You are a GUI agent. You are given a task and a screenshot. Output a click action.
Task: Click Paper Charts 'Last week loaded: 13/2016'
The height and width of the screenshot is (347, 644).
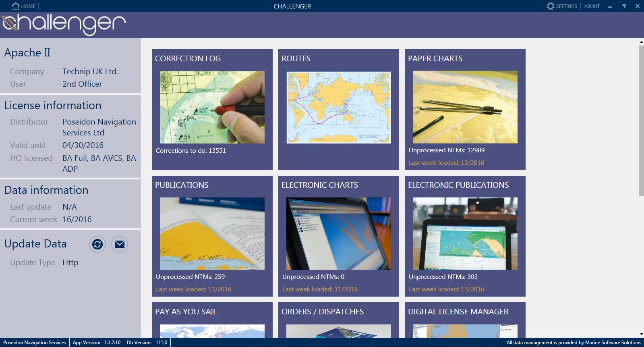point(446,162)
